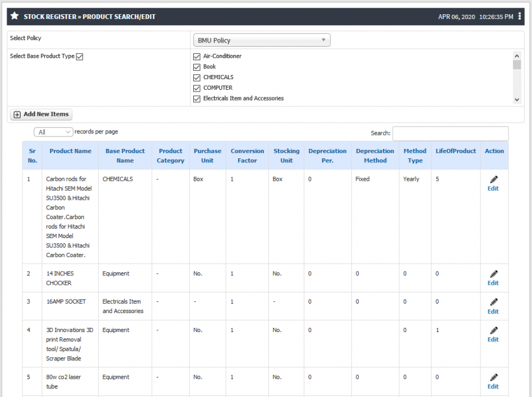This screenshot has height=397, width=532.
Task: Click Edit link for 80w co2 laser tube
Action: pyautogui.click(x=493, y=386)
